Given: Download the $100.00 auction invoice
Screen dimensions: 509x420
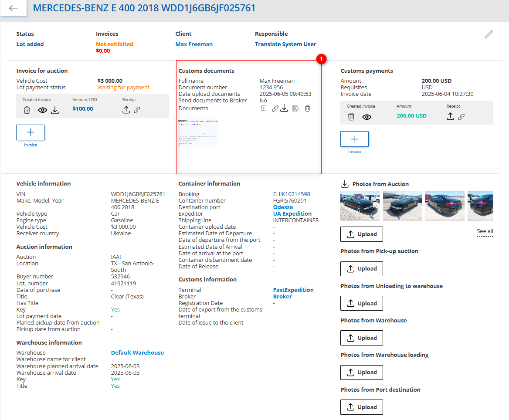Looking at the screenshot, I should coord(55,110).
